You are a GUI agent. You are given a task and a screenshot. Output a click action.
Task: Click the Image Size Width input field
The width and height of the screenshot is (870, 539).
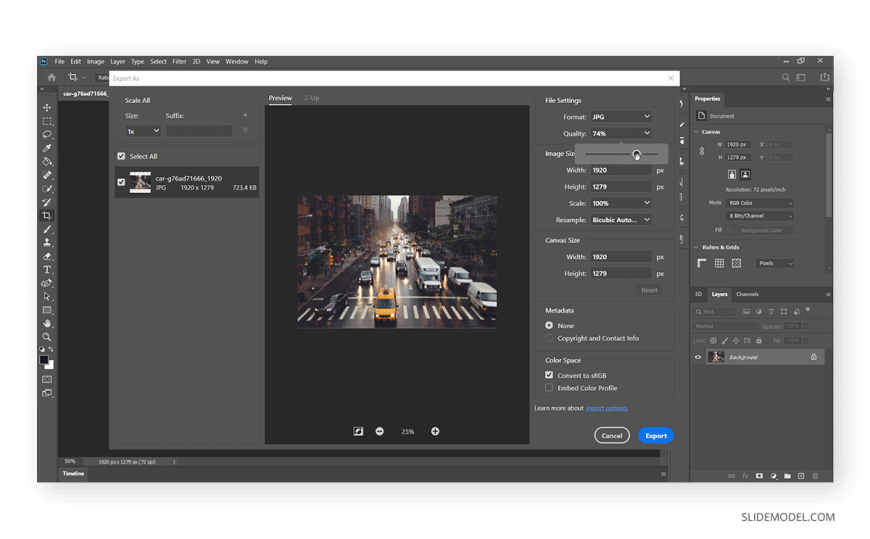pyautogui.click(x=620, y=170)
